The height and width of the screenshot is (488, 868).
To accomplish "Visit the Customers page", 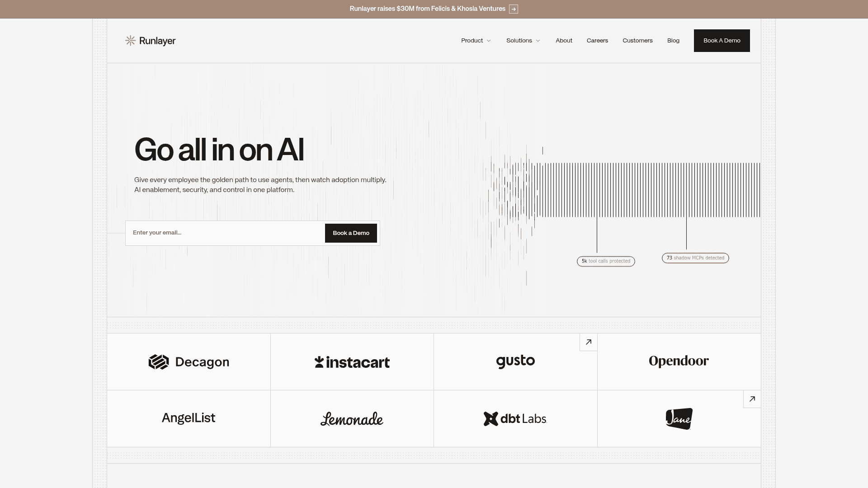I will (637, 41).
